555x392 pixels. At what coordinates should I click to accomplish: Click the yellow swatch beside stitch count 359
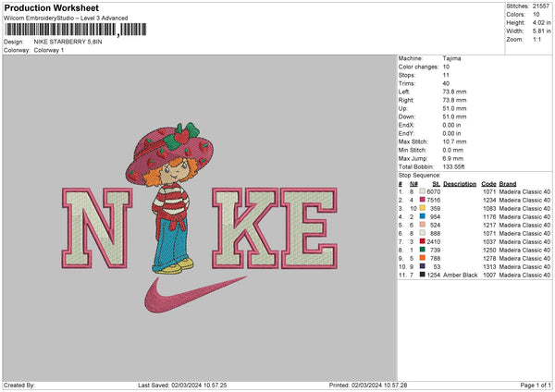[x=423, y=208]
